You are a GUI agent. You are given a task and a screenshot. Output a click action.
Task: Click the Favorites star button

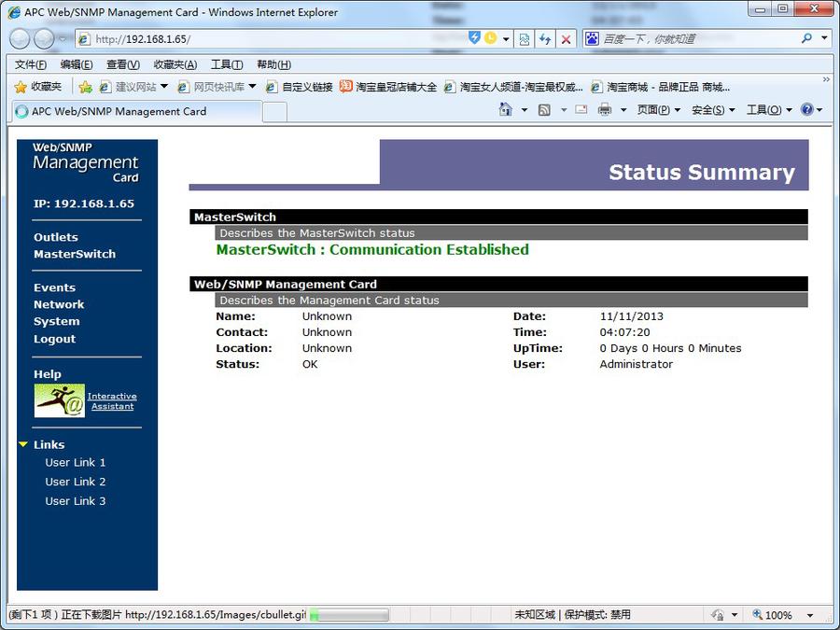tap(38, 87)
